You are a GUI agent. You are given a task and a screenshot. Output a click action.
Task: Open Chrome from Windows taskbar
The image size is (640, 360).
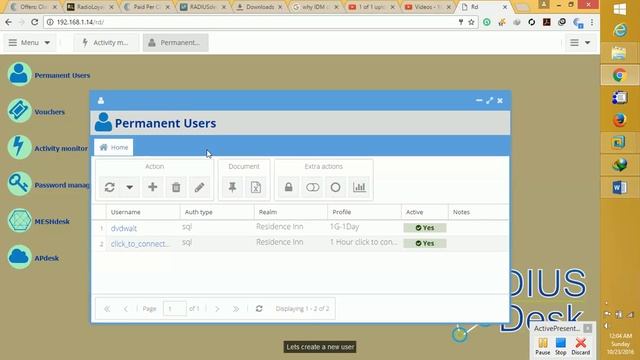click(x=620, y=75)
